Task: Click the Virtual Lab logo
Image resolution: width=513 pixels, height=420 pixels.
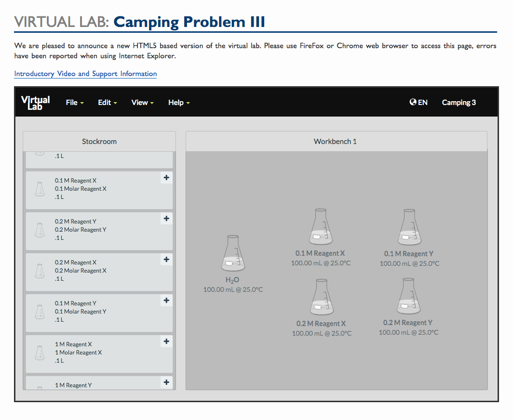Action: tap(35, 102)
